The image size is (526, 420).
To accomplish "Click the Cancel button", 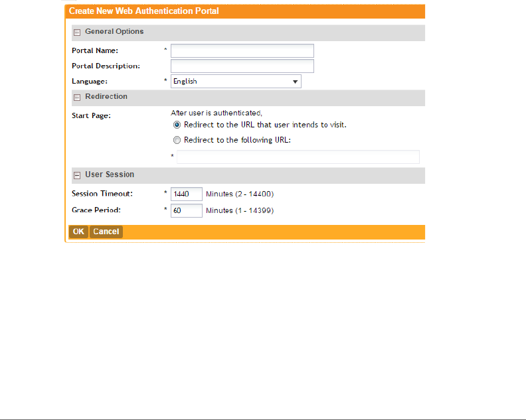I will pos(106,232).
